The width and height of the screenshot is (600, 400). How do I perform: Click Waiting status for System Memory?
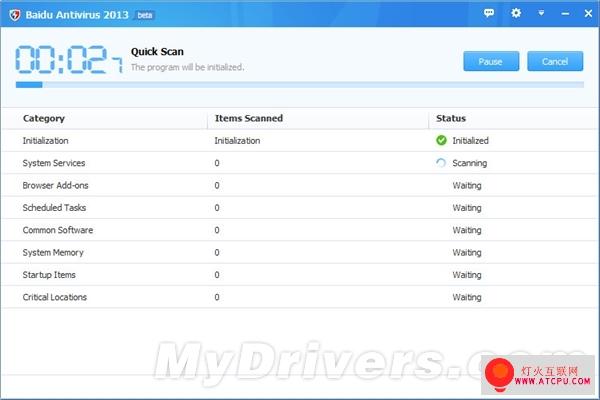467,253
